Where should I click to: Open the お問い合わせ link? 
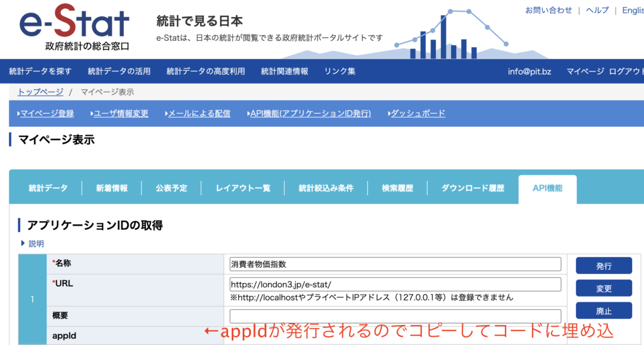[548, 10]
